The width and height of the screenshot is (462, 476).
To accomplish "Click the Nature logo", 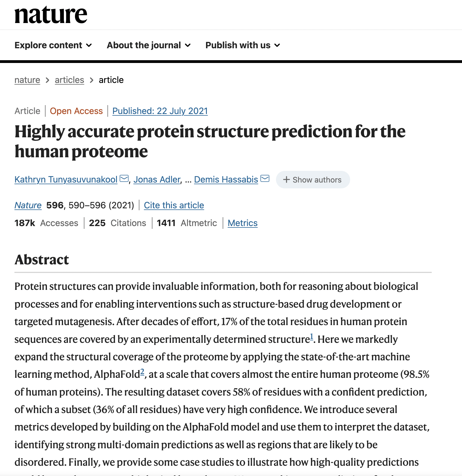I will pos(51,15).
